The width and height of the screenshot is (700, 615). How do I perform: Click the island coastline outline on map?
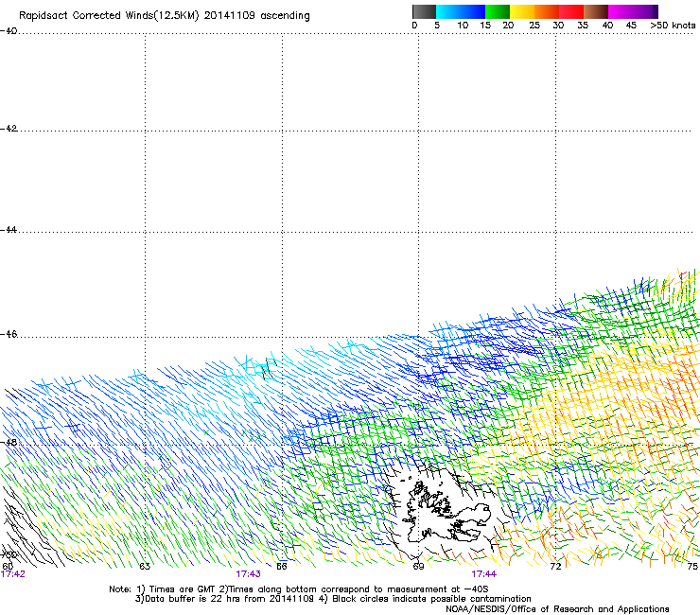(446, 509)
